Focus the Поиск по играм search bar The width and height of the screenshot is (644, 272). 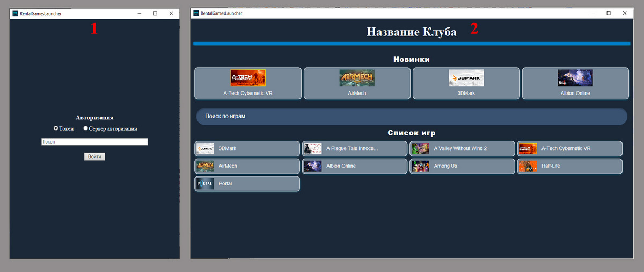411,116
